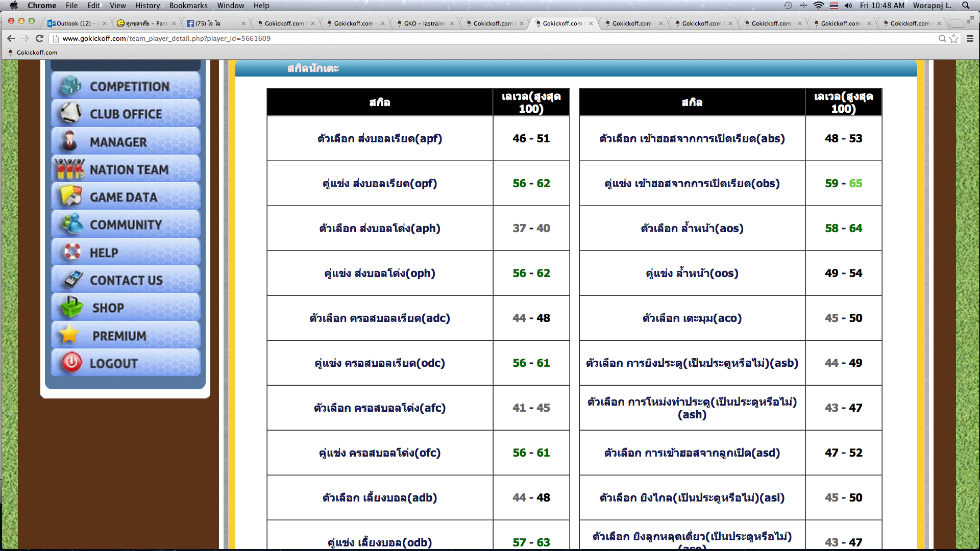The height and width of the screenshot is (551, 980).
Task: Switch to the Outlook (12) tab
Action: click(x=74, y=23)
